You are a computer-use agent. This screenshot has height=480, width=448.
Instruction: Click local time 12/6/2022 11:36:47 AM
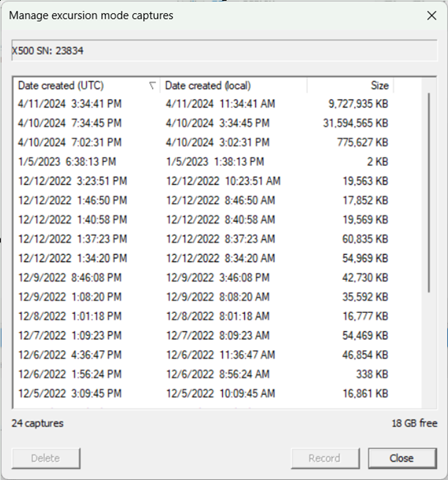[220, 355]
